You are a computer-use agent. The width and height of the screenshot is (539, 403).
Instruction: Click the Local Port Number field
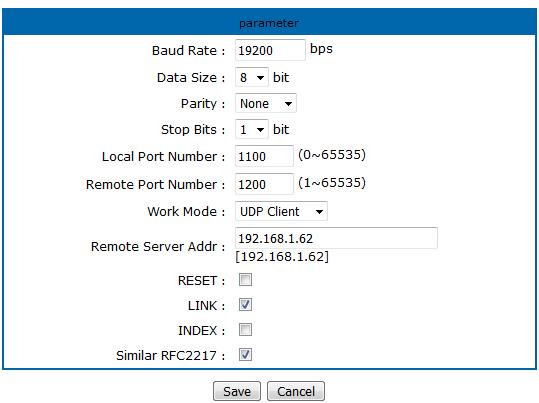coord(264,156)
